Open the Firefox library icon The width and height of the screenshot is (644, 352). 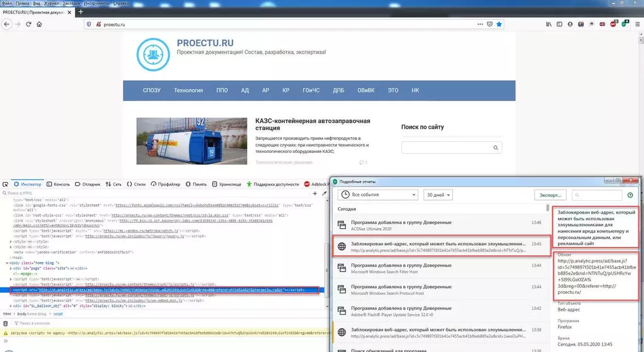(549, 24)
